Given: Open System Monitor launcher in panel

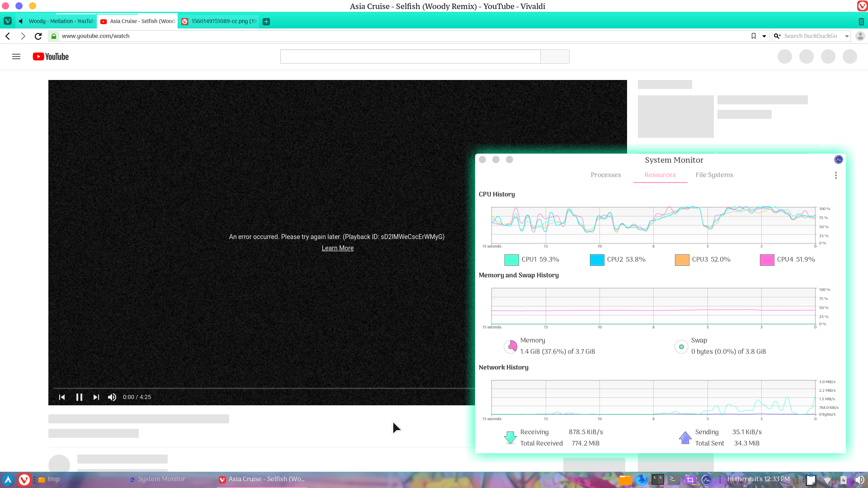Looking at the screenshot, I should (x=706, y=480).
